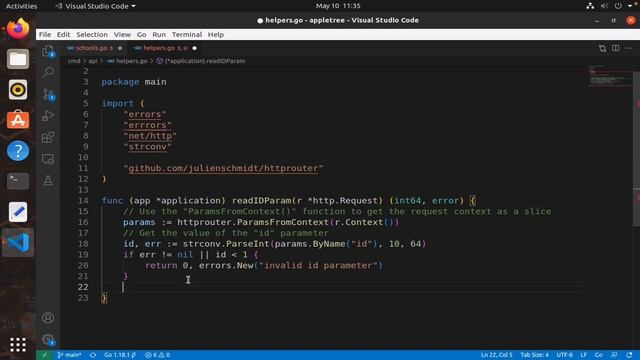Open the Manage gear settings menu
The height and width of the screenshot is (360, 640).
pos(48,339)
